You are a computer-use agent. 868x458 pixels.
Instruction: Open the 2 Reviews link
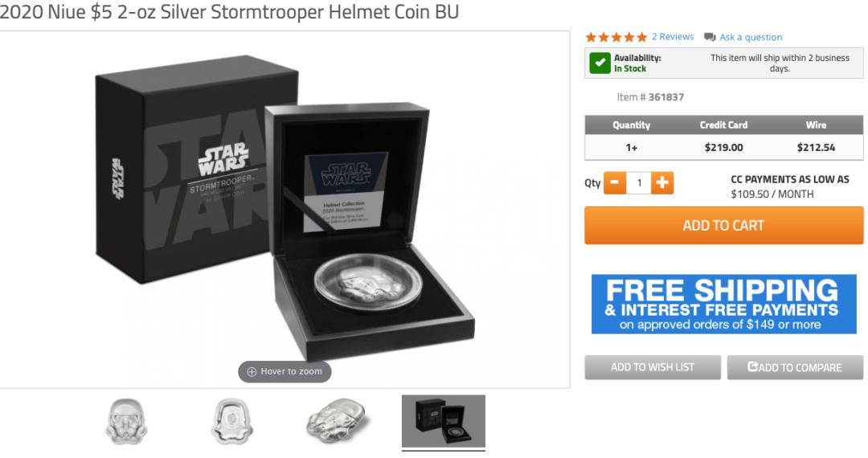point(673,36)
